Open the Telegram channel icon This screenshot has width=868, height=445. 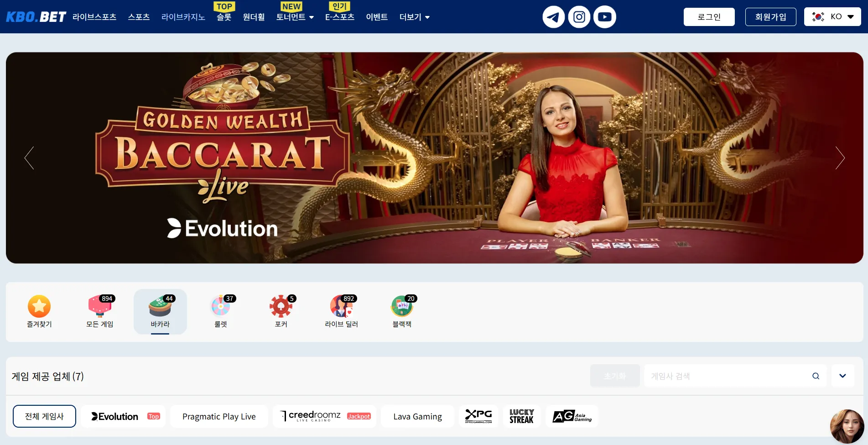[x=553, y=17]
